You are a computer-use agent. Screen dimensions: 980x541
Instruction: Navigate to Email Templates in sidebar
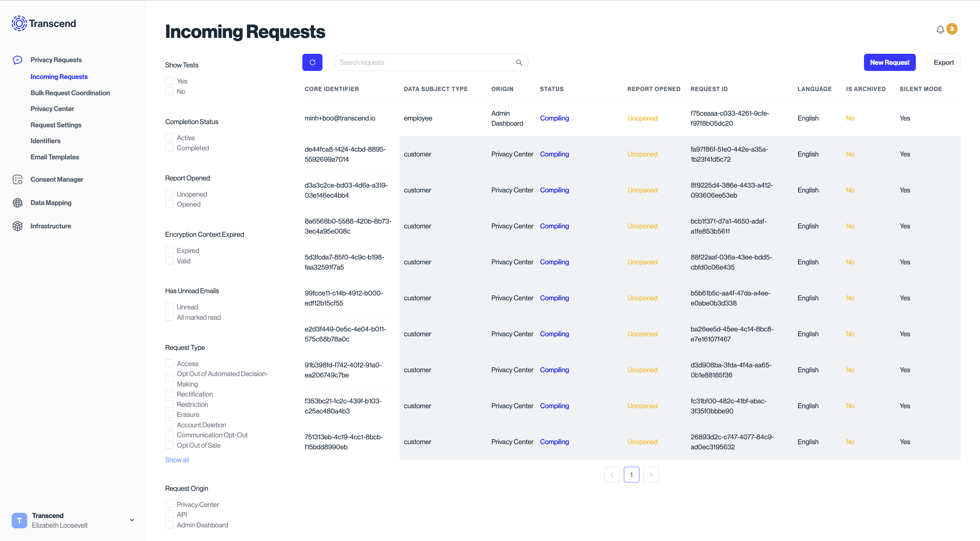coord(55,157)
